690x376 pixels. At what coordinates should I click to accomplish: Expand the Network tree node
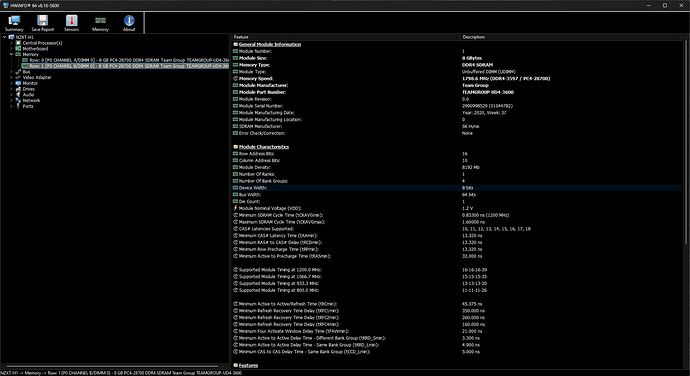(11, 100)
